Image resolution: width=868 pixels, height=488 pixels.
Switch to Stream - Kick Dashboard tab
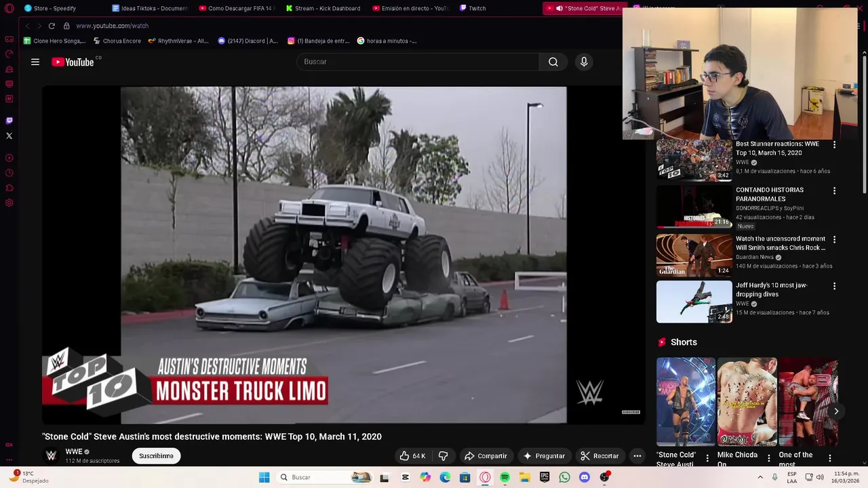pos(323,8)
